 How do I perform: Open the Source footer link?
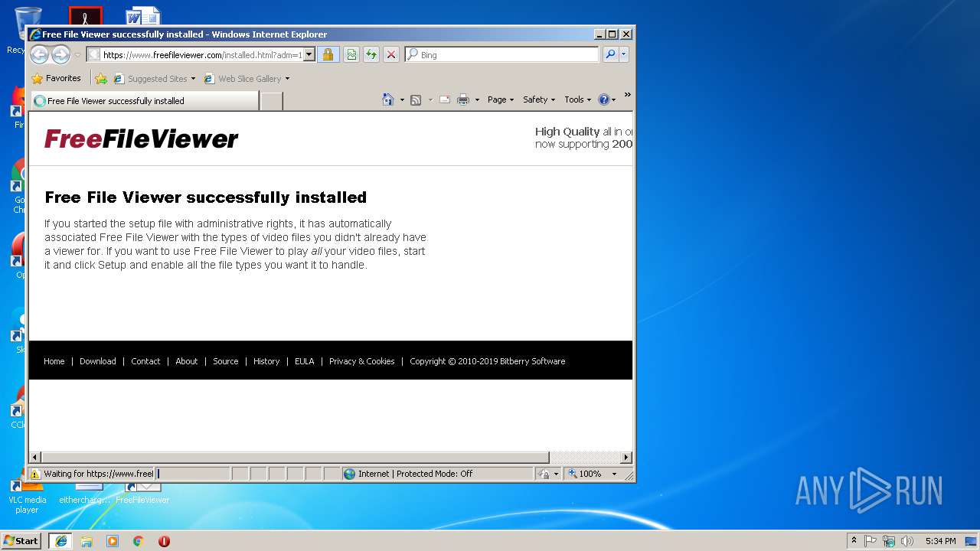(226, 361)
